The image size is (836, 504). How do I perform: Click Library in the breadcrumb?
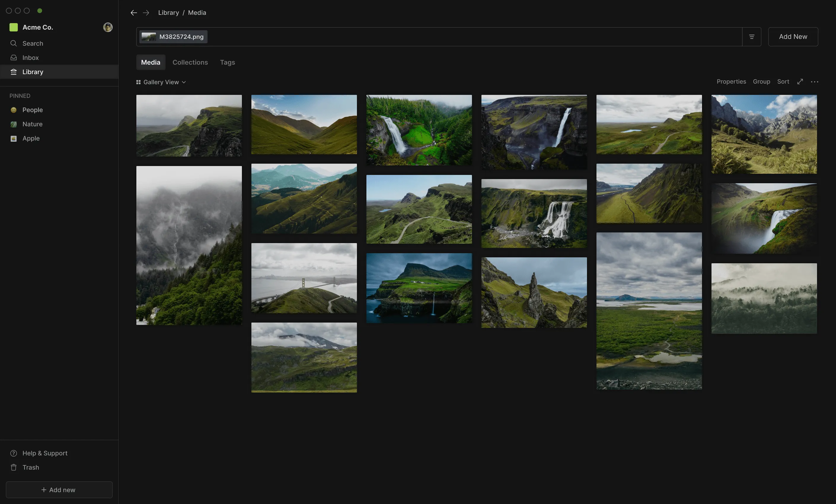pos(169,12)
